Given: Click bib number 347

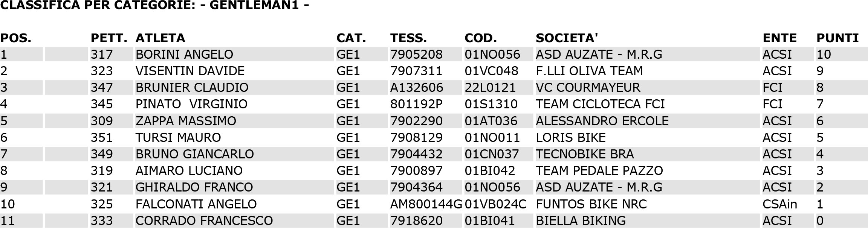Looking at the screenshot, I should click(x=102, y=88).
